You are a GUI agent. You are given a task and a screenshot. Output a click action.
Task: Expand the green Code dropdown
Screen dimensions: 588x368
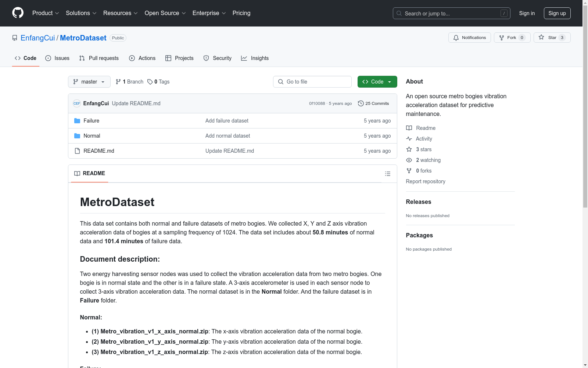tap(377, 82)
